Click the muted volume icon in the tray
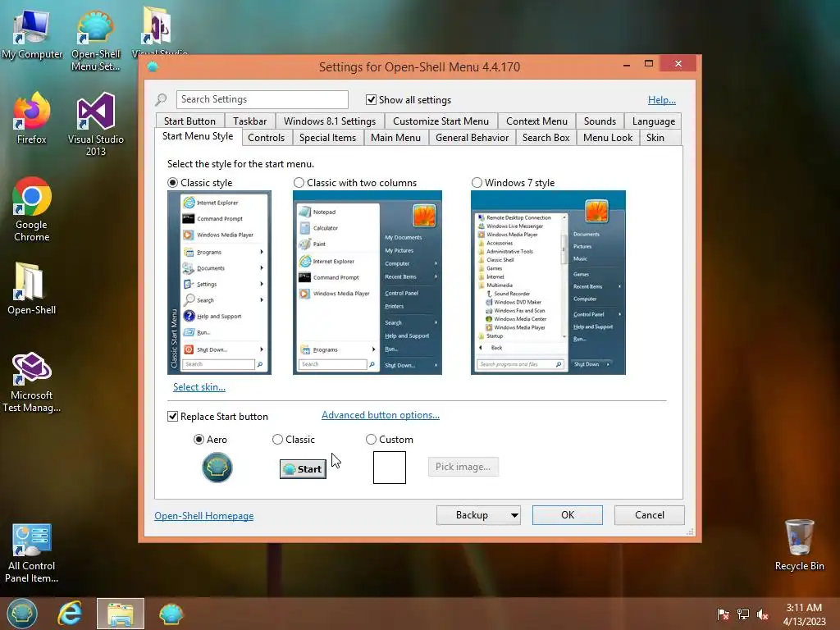Image resolution: width=840 pixels, height=630 pixels. coord(762,614)
